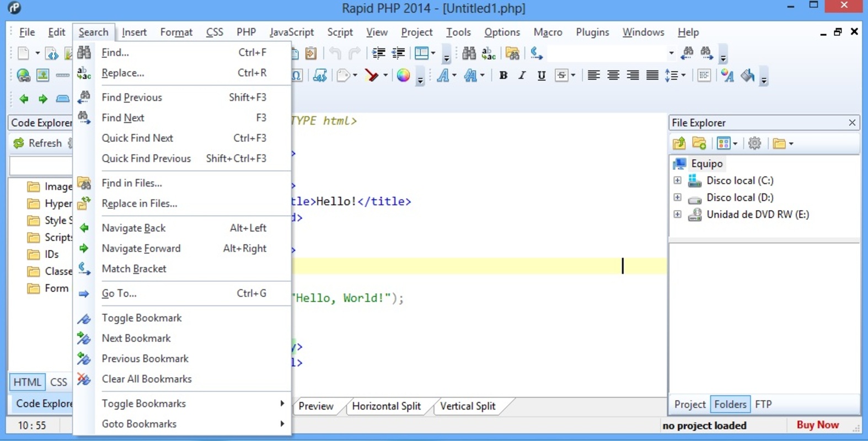The image size is (868, 441).
Task: Switch to the FTP tab
Action: [763, 405]
